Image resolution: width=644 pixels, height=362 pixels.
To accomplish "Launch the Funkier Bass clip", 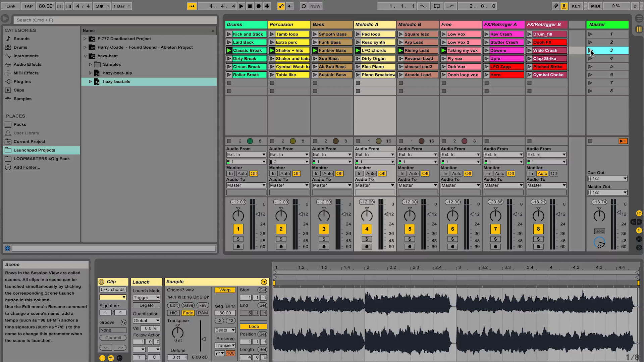I will 315,50.
